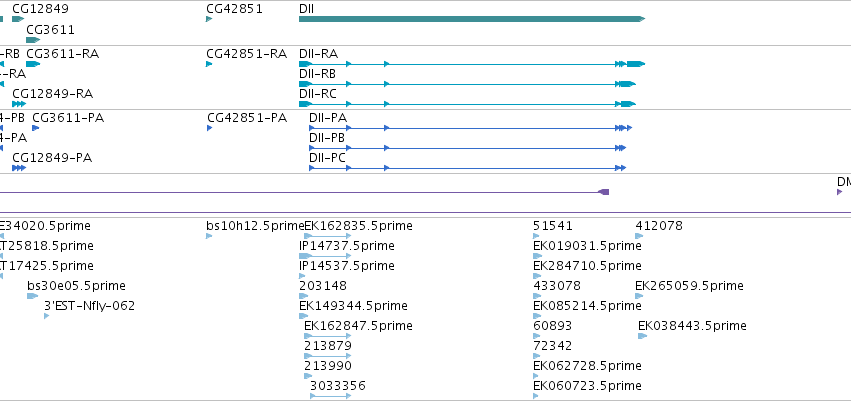Image resolution: width=851 pixels, height=401 pixels.
Task: Select EST EK162835.5prime
Action: (x=328, y=236)
